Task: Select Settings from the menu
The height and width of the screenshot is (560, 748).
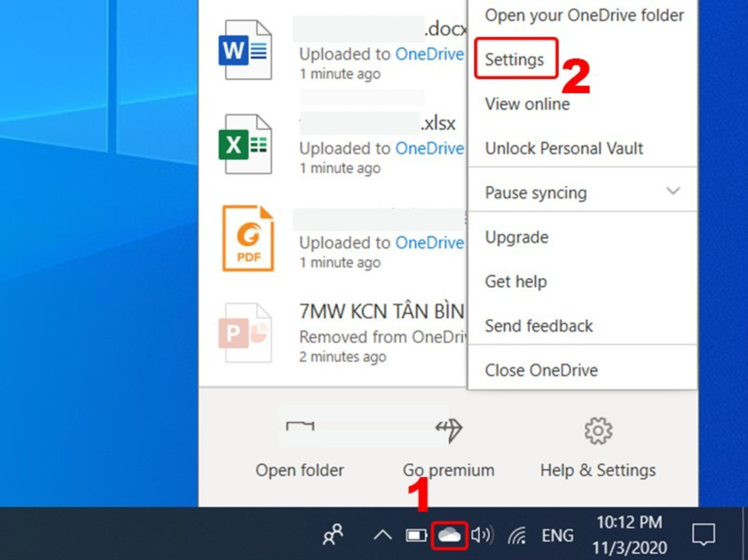Action: pos(515,59)
